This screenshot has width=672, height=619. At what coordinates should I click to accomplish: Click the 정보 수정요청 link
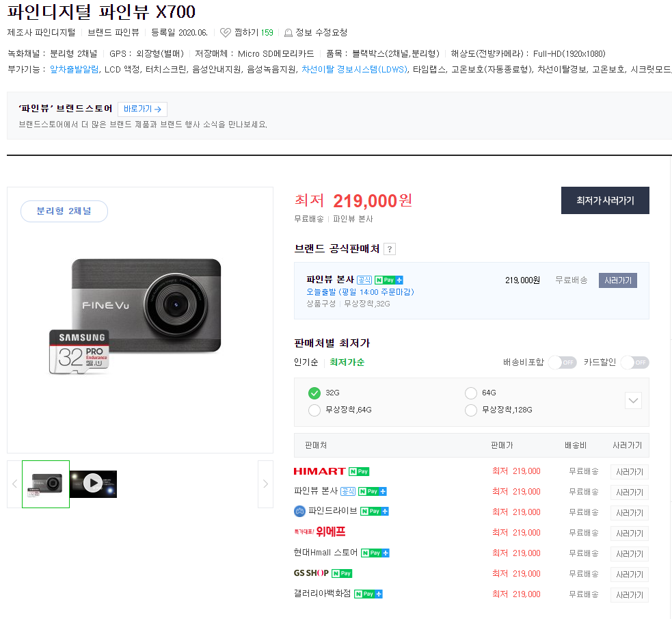point(321,33)
